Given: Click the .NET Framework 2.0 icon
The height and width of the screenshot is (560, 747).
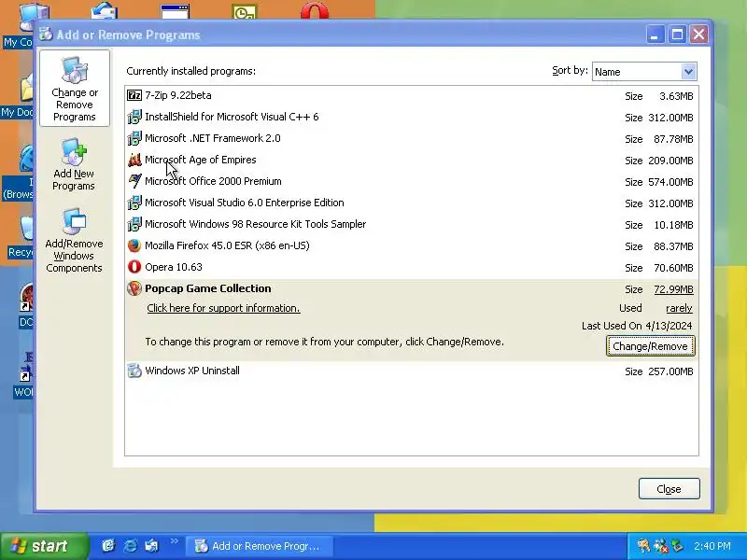Looking at the screenshot, I should tap(134, 138).
